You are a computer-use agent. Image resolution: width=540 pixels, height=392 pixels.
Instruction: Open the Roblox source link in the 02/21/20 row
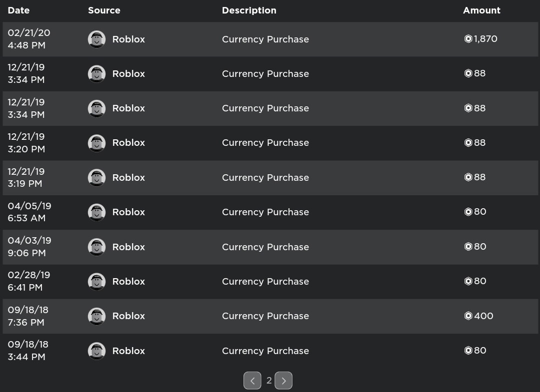[x=128, y=39]
